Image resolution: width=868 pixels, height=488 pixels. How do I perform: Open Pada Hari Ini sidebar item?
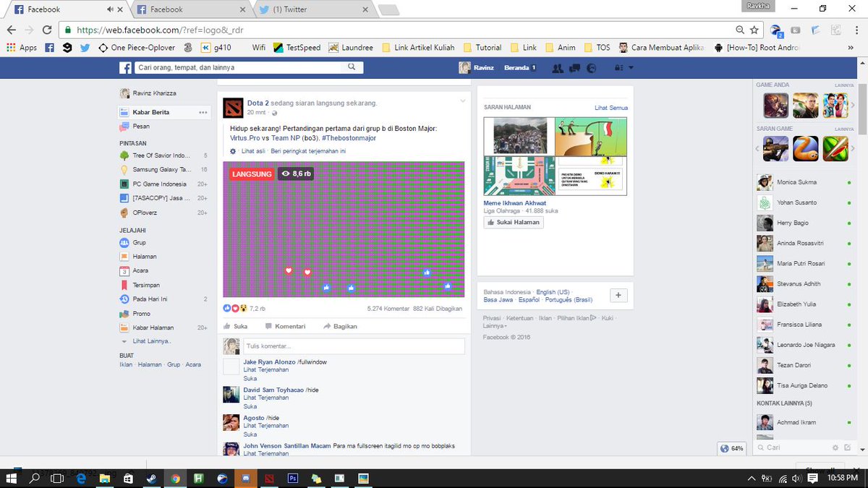150,299
